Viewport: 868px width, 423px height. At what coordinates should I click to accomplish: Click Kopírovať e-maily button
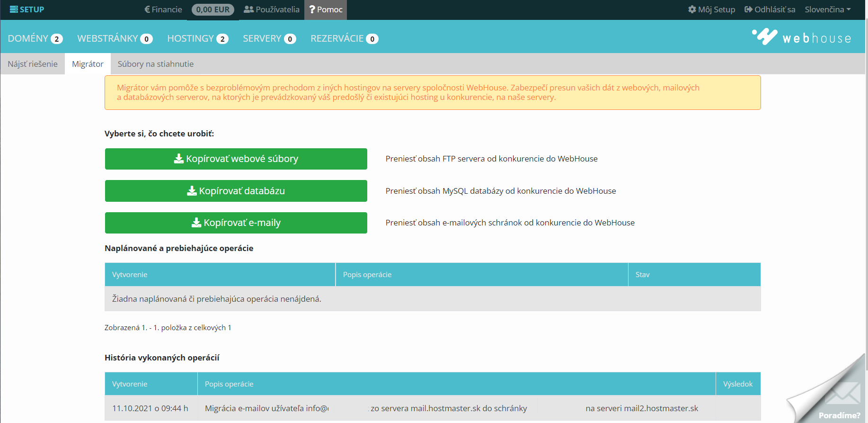pyautogui.click(x=236, y=223)
